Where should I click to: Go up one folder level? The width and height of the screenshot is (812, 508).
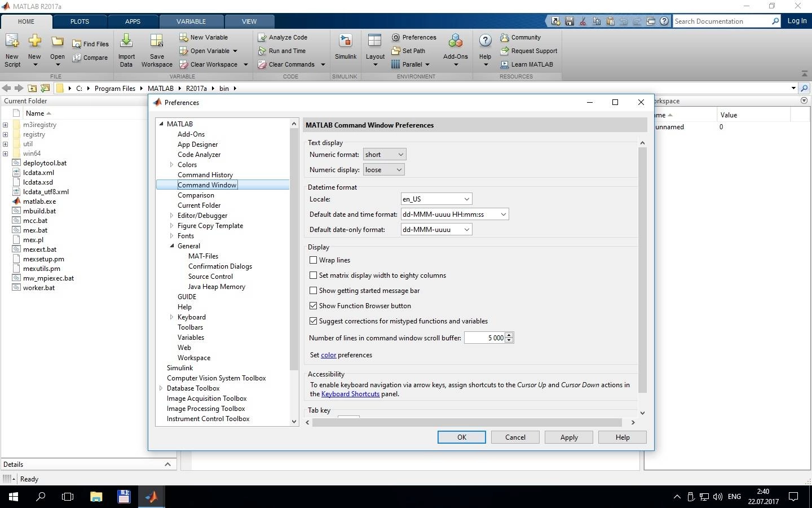tap(32, 88)
